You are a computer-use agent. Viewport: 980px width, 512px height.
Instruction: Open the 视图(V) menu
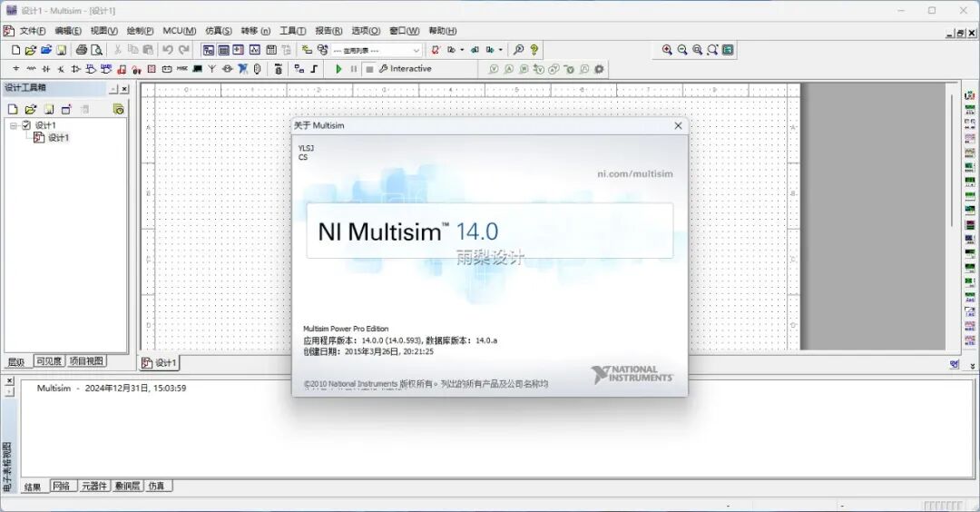click(x=103, y=31)
